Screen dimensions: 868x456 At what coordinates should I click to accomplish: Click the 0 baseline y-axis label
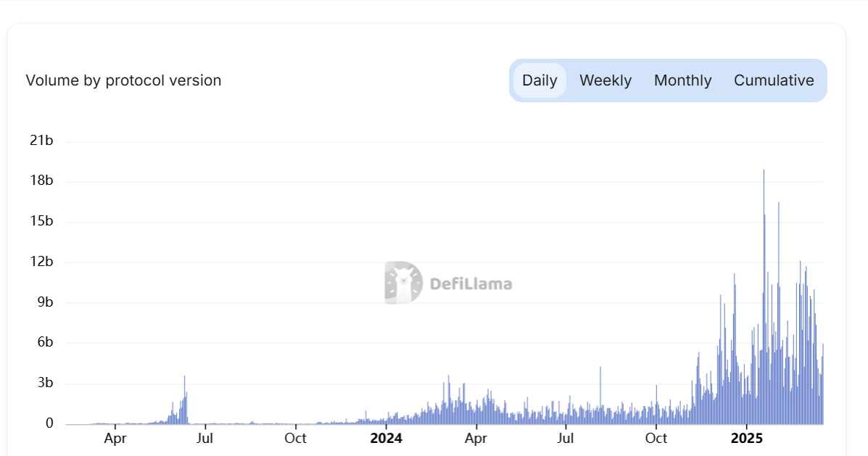pos(49,423)
